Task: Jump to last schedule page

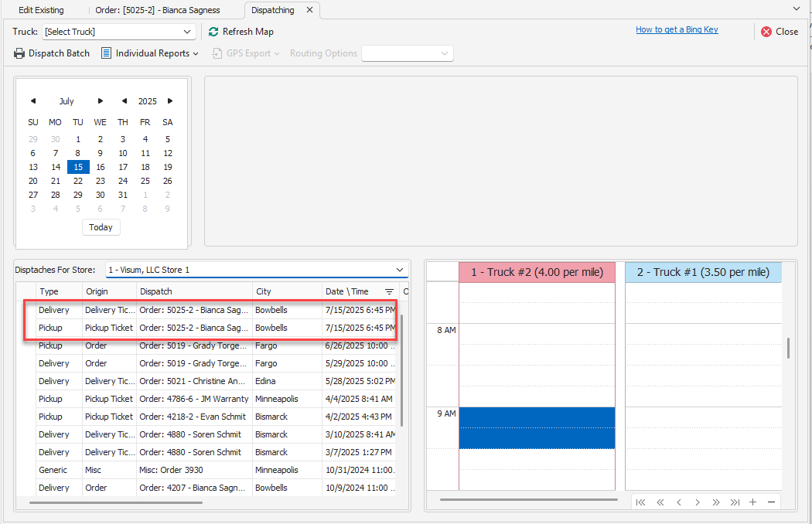Action: tap(735, 502)
